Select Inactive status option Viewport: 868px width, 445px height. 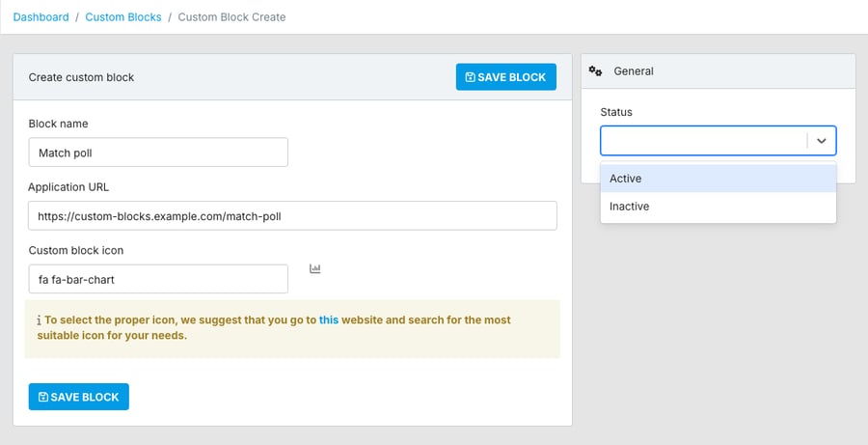tap(718, 207)
